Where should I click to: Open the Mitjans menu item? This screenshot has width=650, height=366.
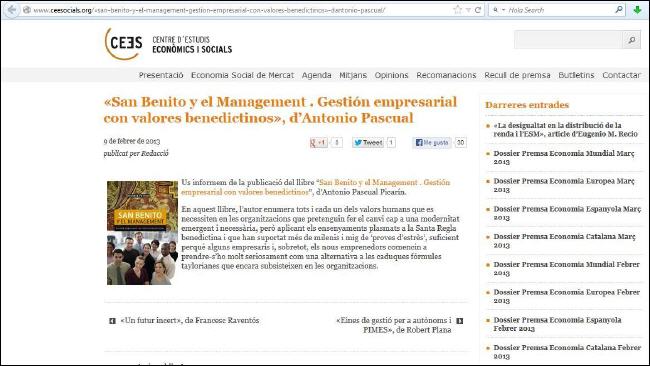point(353,75)
